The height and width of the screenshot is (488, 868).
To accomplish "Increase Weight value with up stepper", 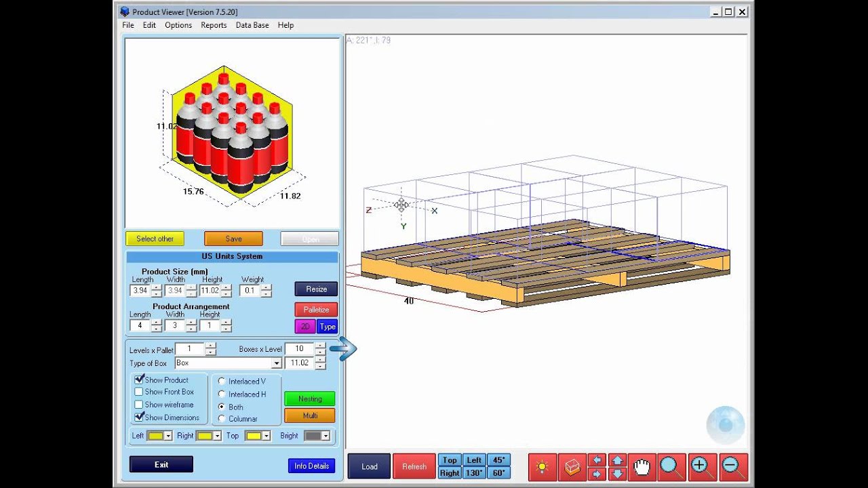I will pos(267,287).
